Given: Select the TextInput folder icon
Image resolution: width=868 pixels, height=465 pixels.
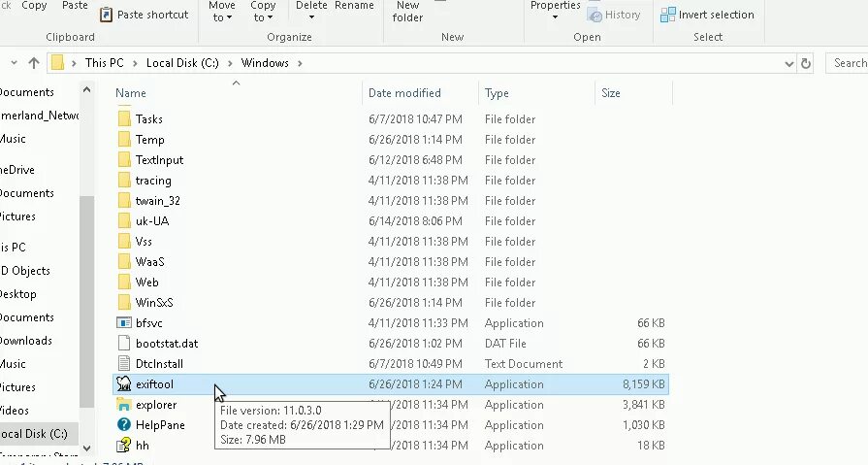Looking at the screenshot, I should 124,160.
